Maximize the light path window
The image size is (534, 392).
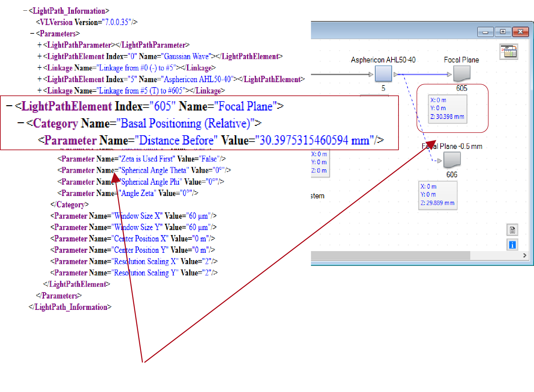[503, 32]
